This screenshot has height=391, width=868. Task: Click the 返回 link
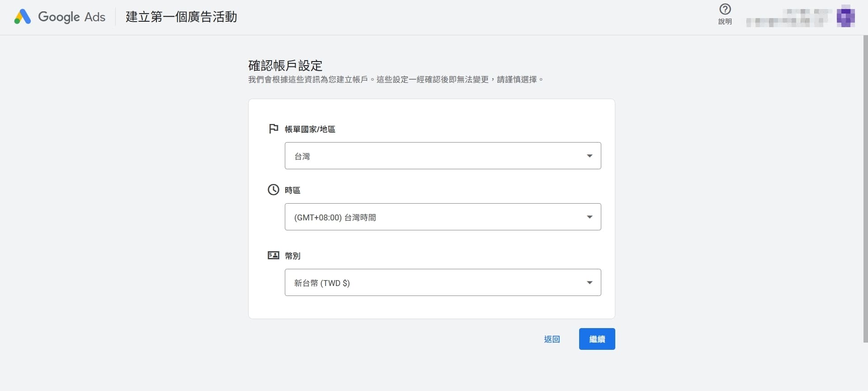pos(551,339)
